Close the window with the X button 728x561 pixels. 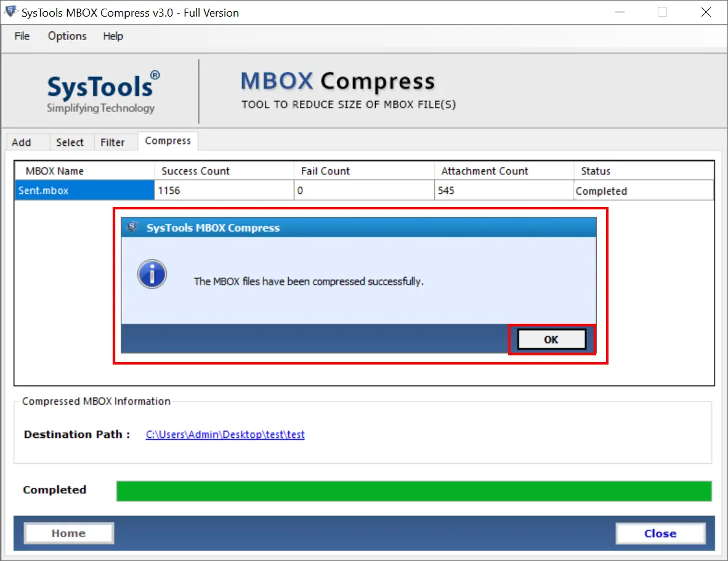click(706, 12)
